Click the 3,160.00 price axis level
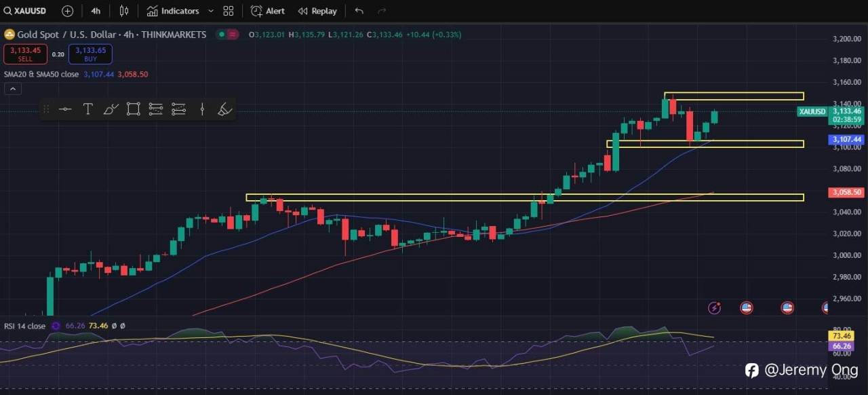This screenshot has width=868, height=395. point(846,82)
